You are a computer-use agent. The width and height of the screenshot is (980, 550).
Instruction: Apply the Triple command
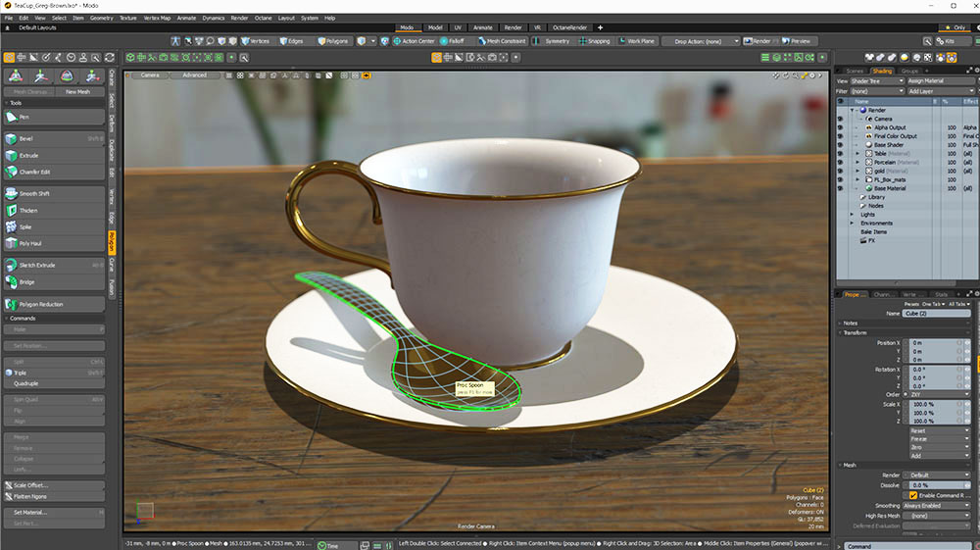point(54,373)
